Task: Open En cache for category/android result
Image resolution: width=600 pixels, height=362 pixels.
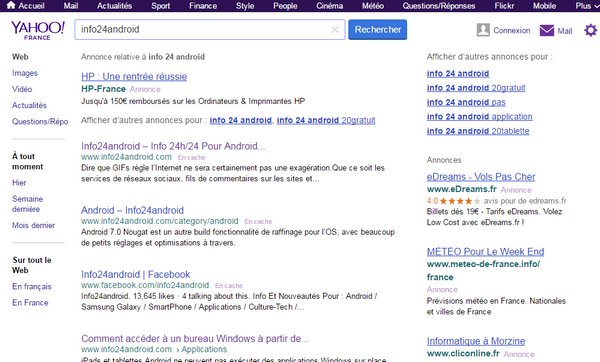Action: point(258,222)
